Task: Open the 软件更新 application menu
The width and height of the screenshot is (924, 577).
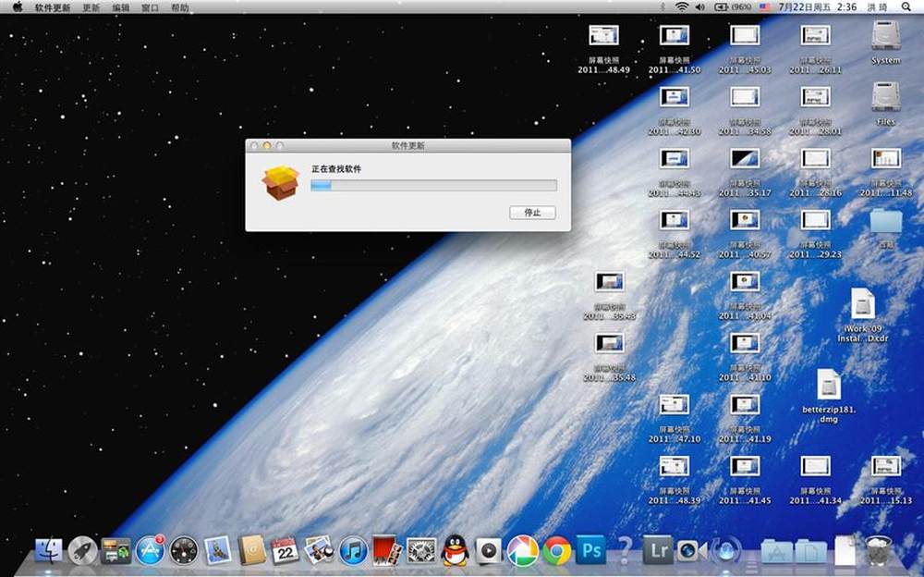Action: [x=53, y=7]
